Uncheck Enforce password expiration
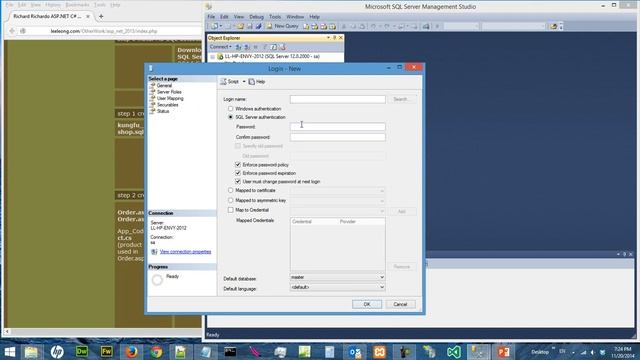Screen dimensions: 640x360 (x=238, y=173)
